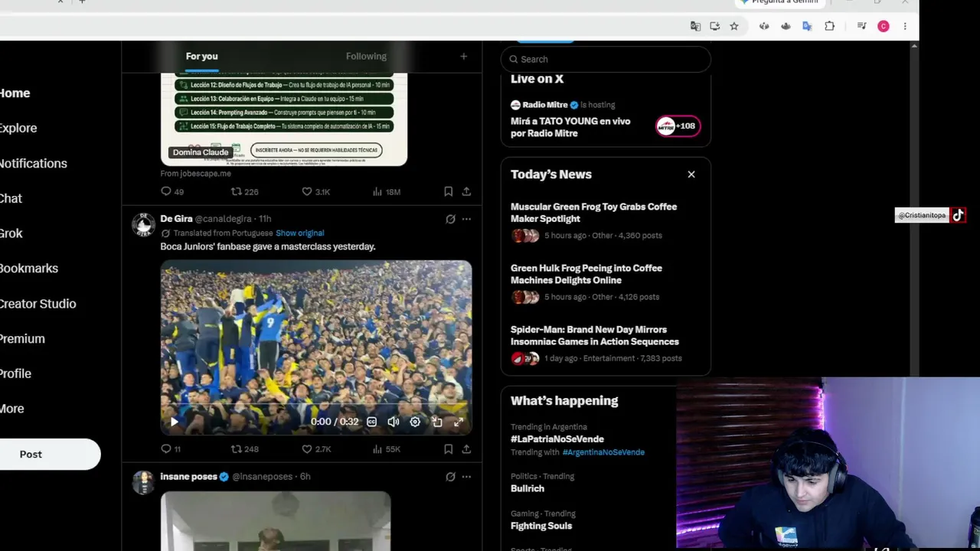Screen dimensions: 980x551
Task: Expand the More menu in the sidebar
Action: [11, 409]
